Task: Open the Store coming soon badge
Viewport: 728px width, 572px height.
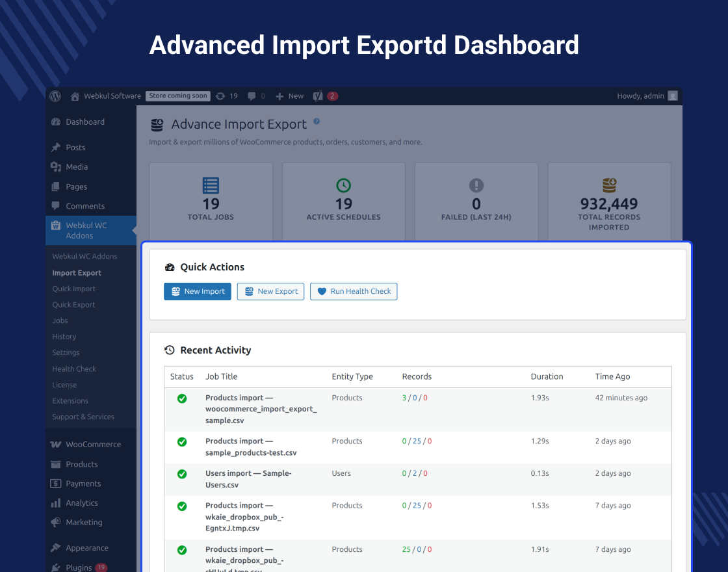Action: [x=178, y=96]
